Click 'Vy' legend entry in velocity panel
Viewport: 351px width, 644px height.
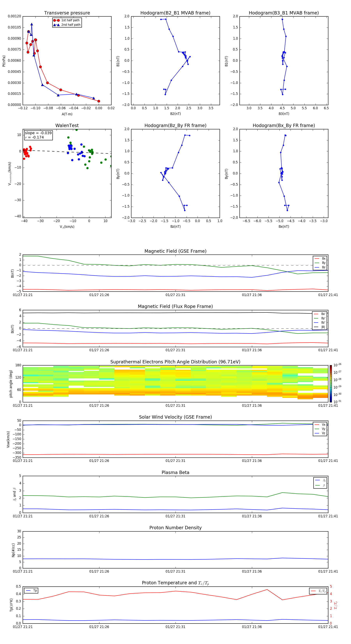(x=320, y=429)
